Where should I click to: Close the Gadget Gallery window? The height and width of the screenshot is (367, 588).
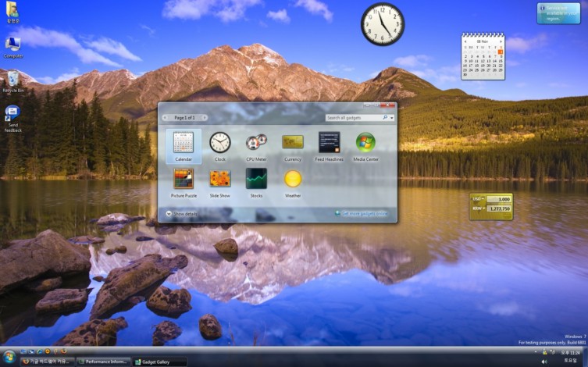coord(388,105)
